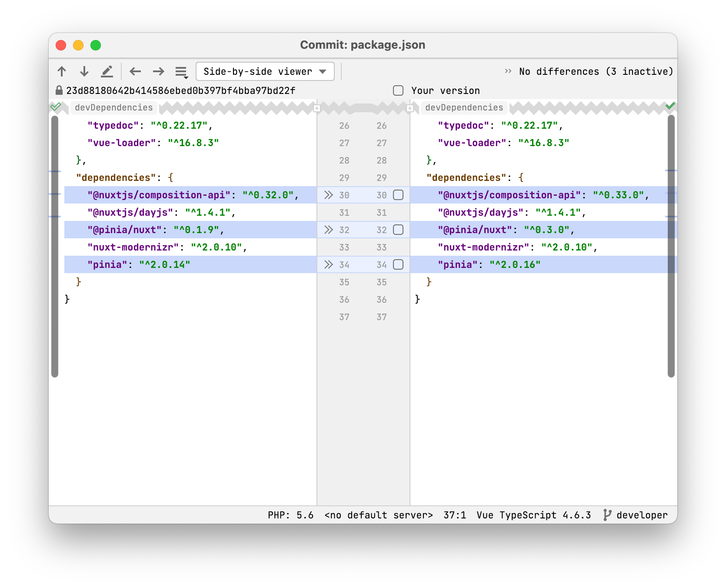
Task: Click the "dependencies" key in left pane
Action: [x=116, y=177]
